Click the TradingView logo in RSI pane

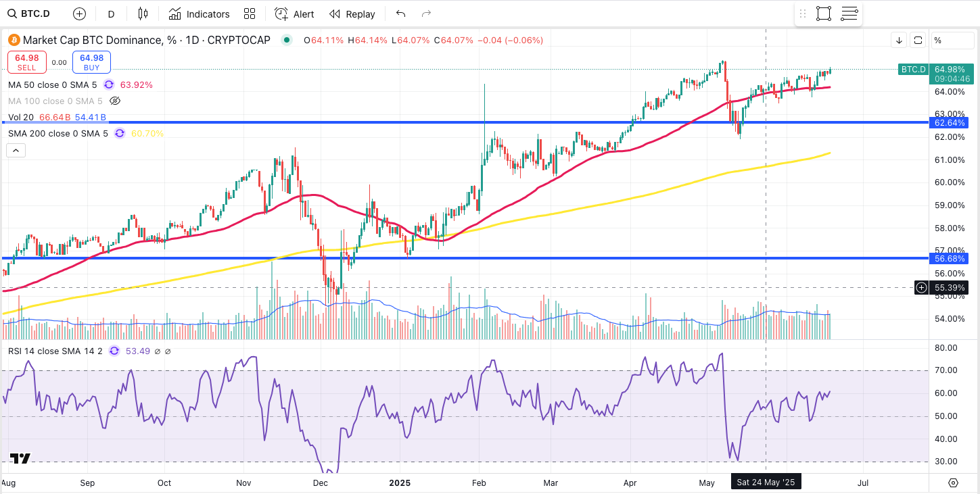click(20, 458)
